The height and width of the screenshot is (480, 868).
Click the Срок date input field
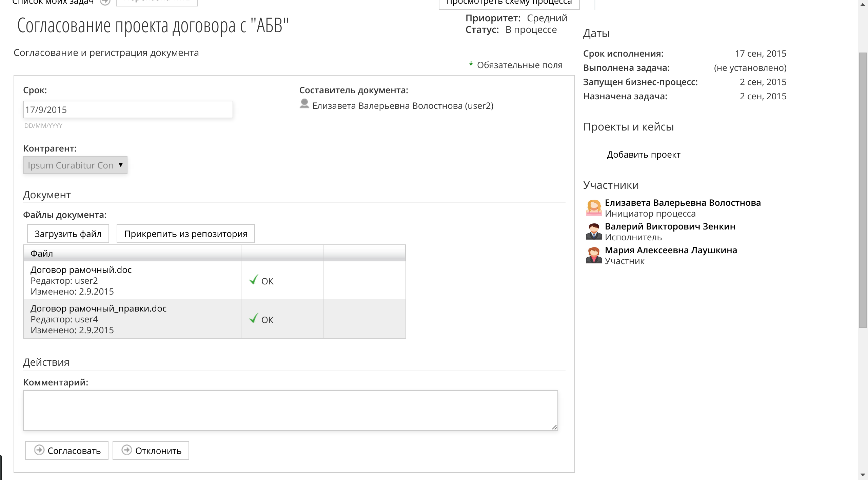point(128,109)
